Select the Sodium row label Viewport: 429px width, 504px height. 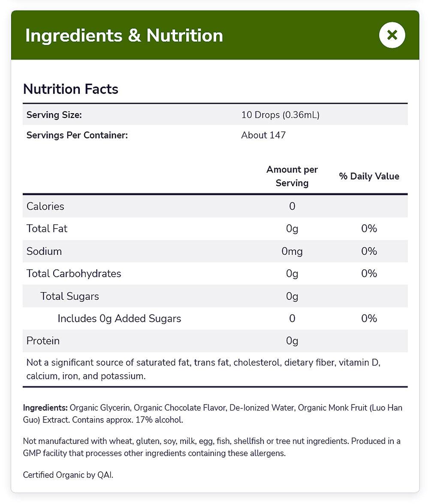[x=44, y=251]
